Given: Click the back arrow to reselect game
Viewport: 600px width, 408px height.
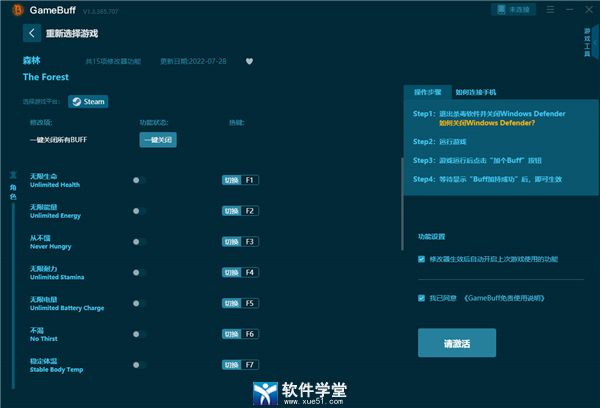Looking at the screenshot, I should (x=32, y=33).
